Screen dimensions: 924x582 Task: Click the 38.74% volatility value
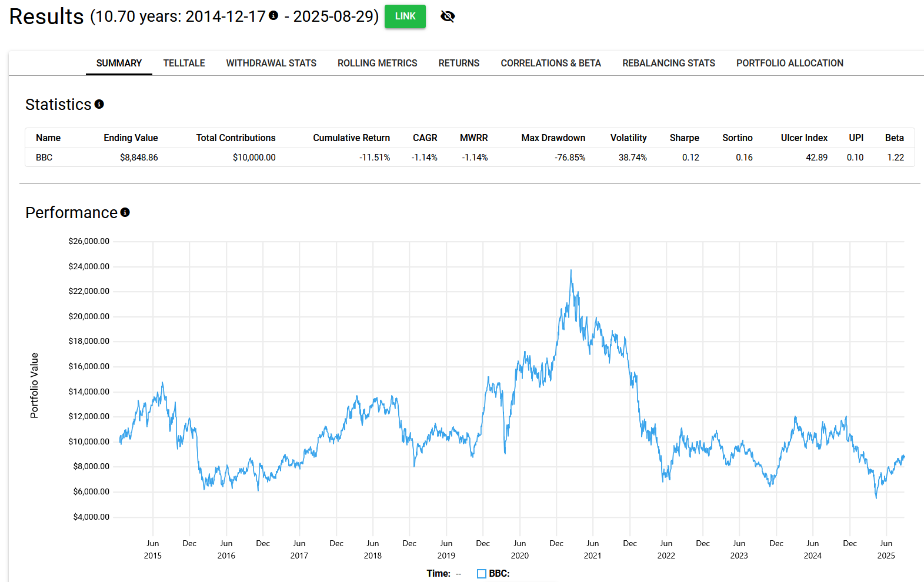click(633, 158)
